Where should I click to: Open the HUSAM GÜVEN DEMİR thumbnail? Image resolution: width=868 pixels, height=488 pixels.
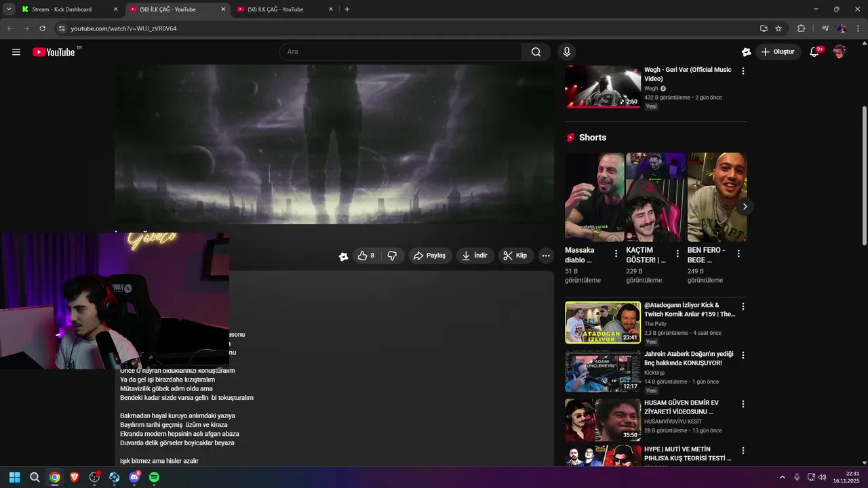(603, 420)
